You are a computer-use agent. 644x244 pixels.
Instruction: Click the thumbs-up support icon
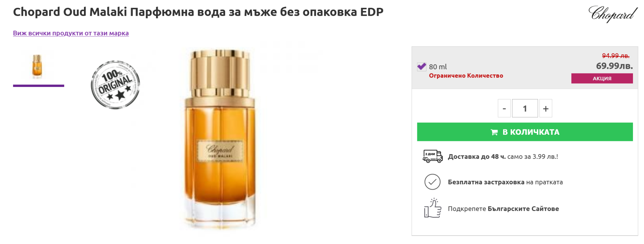click(433, 208)
